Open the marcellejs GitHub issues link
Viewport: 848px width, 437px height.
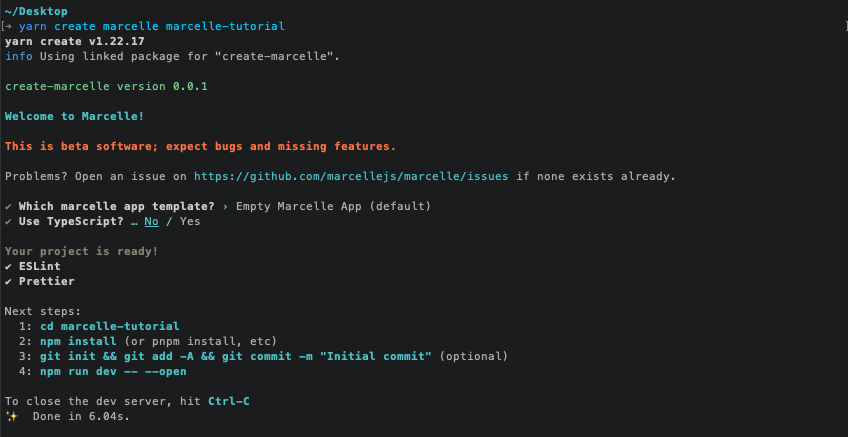351,176
